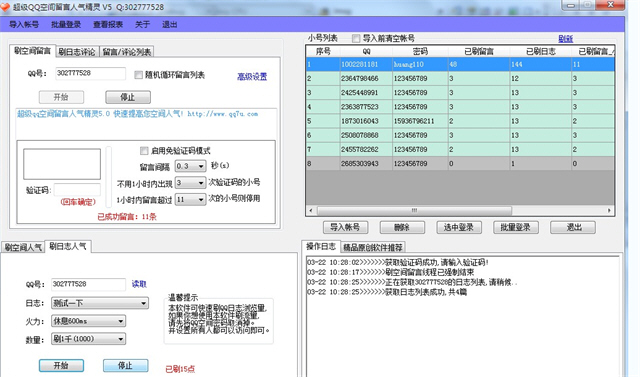Select account row 2508078868

click(x=460, y=135)
